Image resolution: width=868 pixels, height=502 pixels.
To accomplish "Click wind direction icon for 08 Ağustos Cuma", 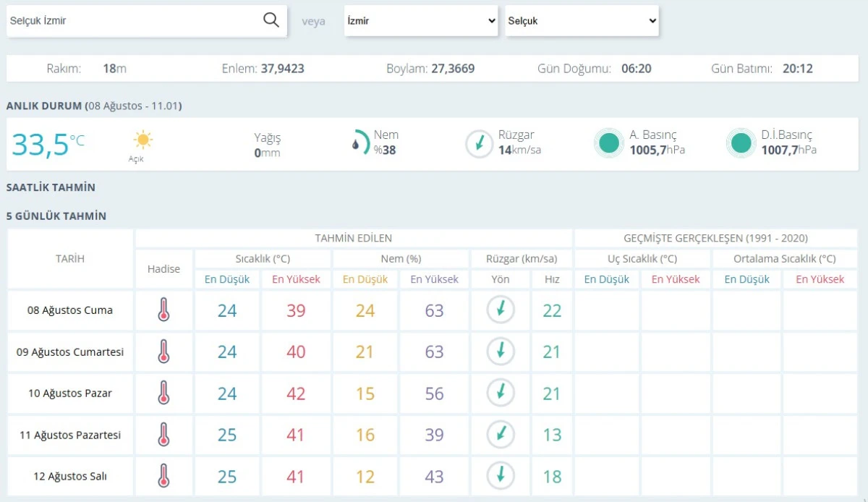I will pos(500,310).
